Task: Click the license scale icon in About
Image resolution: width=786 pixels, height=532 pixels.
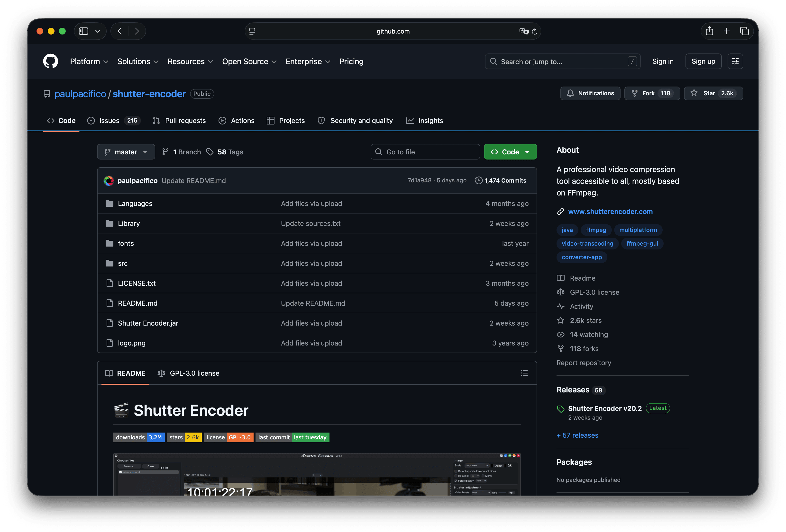Action: click(560, 292)
